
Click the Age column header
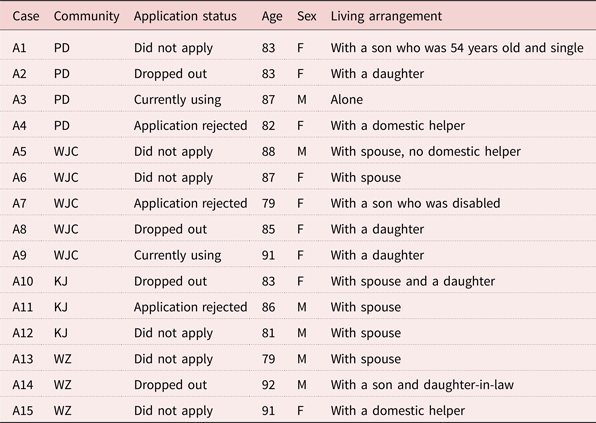[x=272, y=16]
